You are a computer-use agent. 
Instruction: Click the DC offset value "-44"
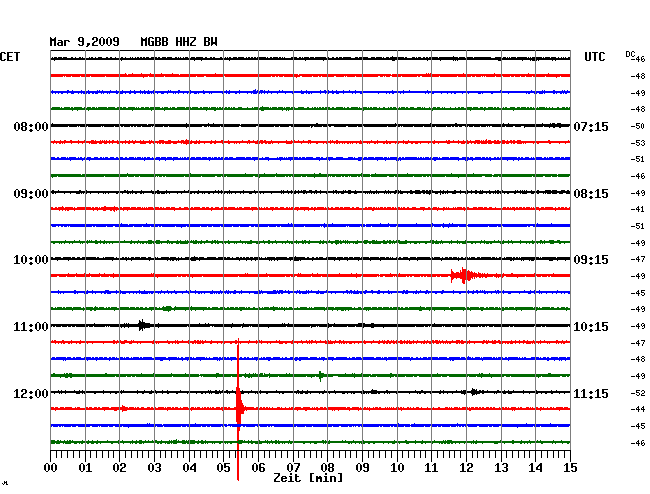[638, 409]
